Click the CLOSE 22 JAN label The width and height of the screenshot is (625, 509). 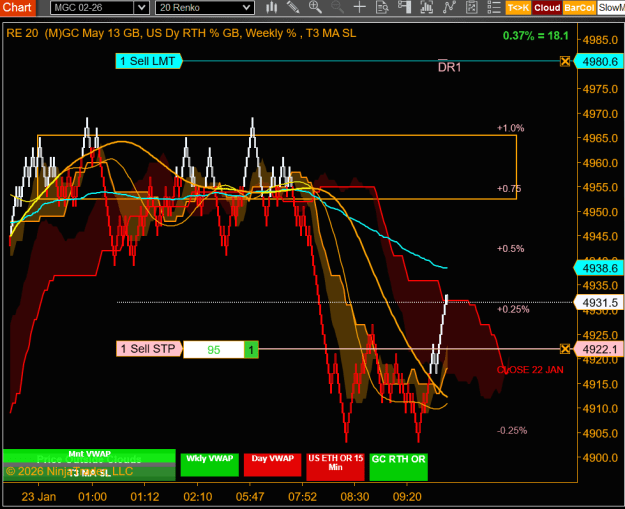530,370
